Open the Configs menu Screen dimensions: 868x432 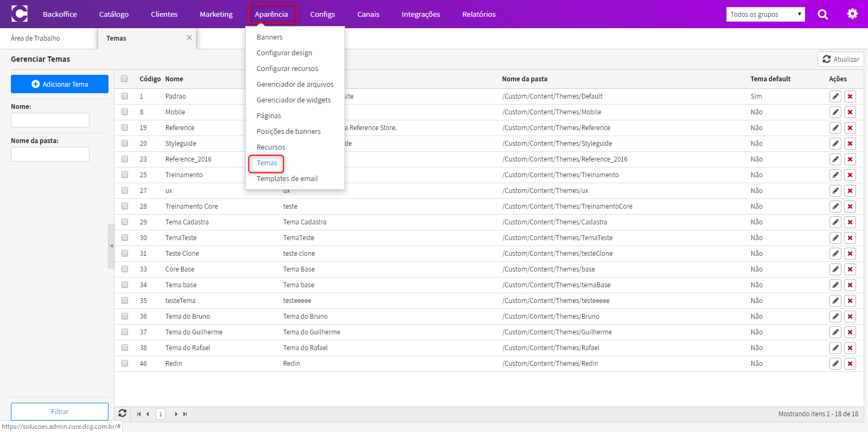(x=322, y=14)
